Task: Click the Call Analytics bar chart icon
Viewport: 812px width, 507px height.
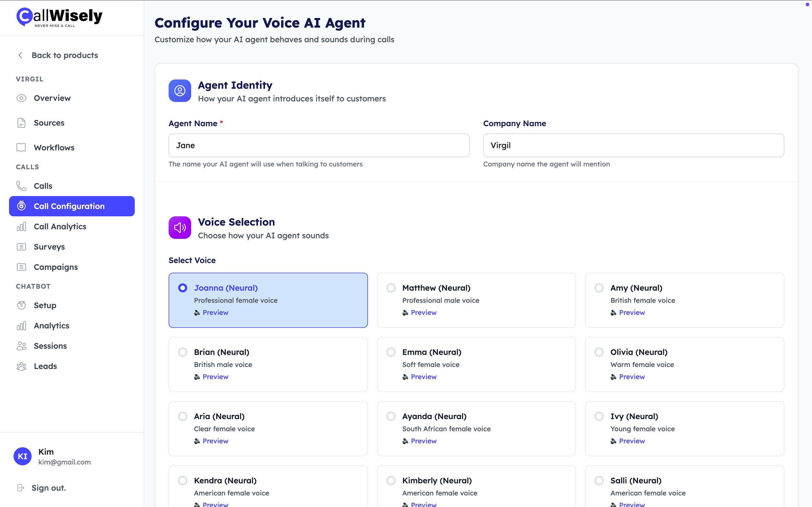Action: tap(21, 227)
